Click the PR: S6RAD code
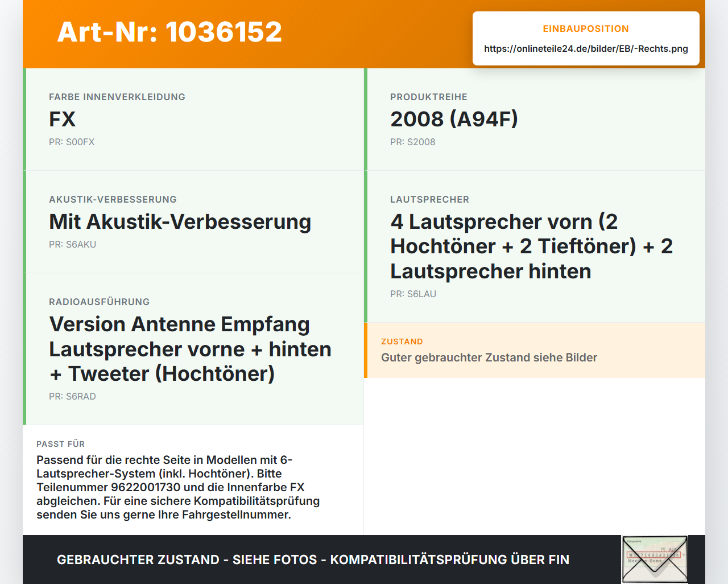Viewport: 728px width, 584px height. click(x=72, y=396)
